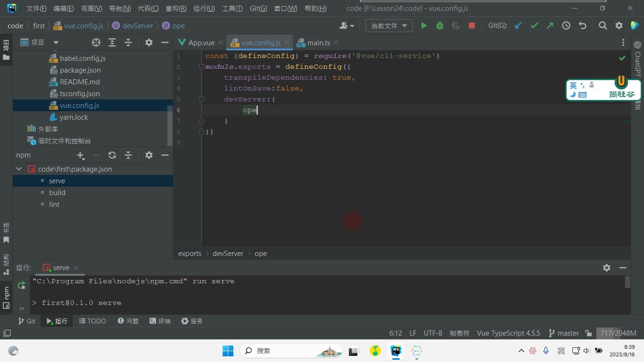Screen dimensions: 644x362
Task: Select package.json in the project tree
Action: 80,70
